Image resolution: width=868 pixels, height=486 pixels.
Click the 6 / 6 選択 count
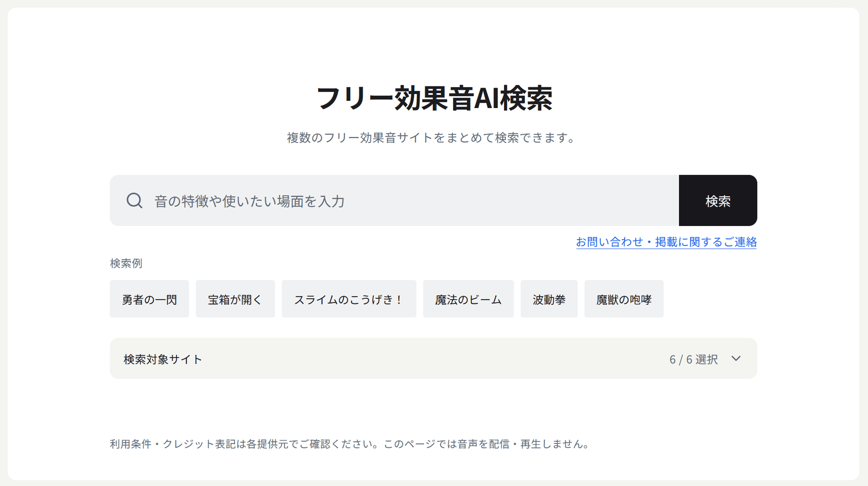click(x=693, y=359)
